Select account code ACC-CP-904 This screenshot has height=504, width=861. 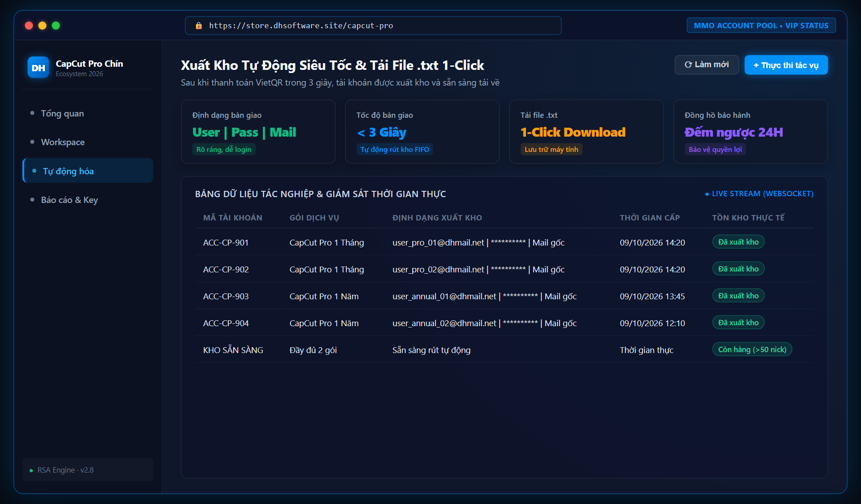(226, 323)
